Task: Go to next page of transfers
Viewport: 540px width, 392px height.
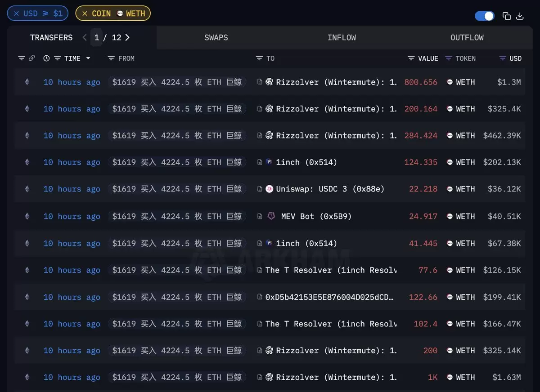Action: (127, 38)
